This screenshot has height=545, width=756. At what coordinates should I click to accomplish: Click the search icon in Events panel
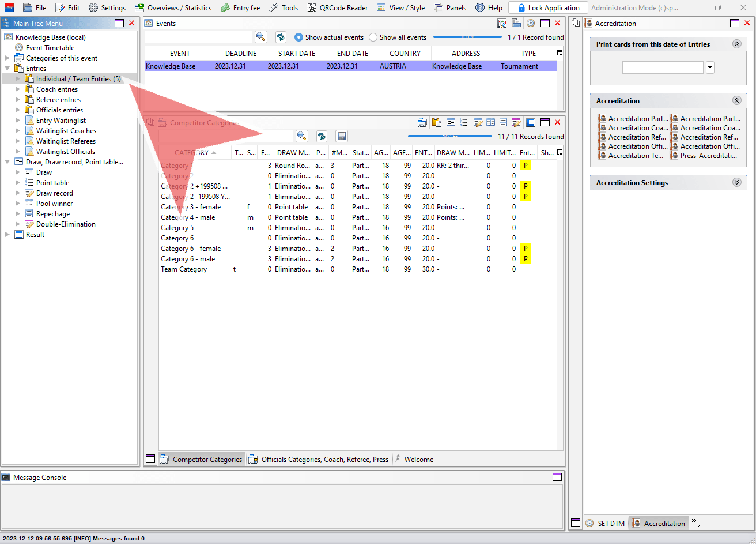coord(261,37)
